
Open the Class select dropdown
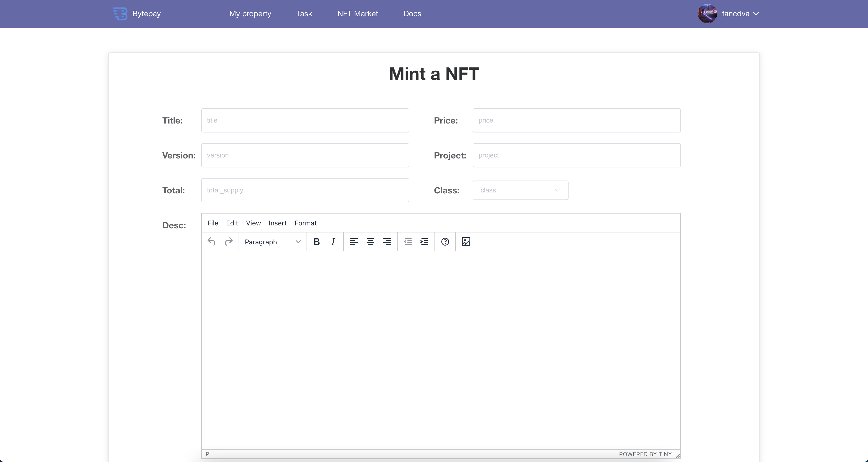[520, 190]
